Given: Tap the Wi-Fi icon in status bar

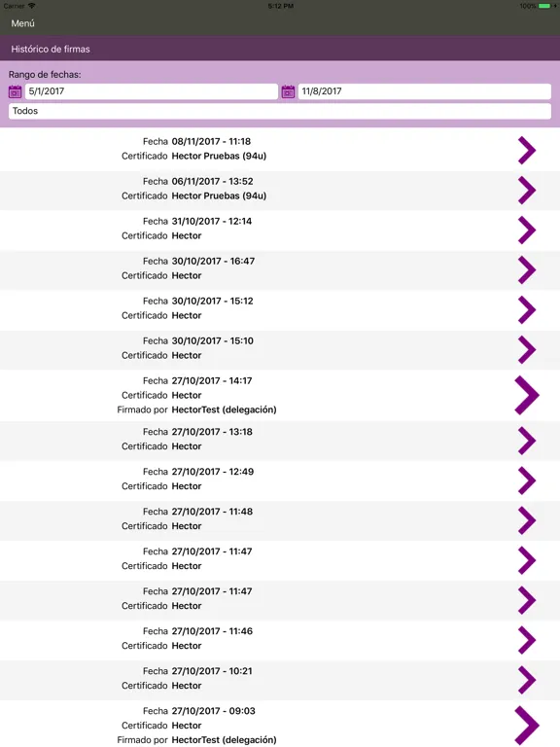Looking at the screenshot, I should point(32,6).
